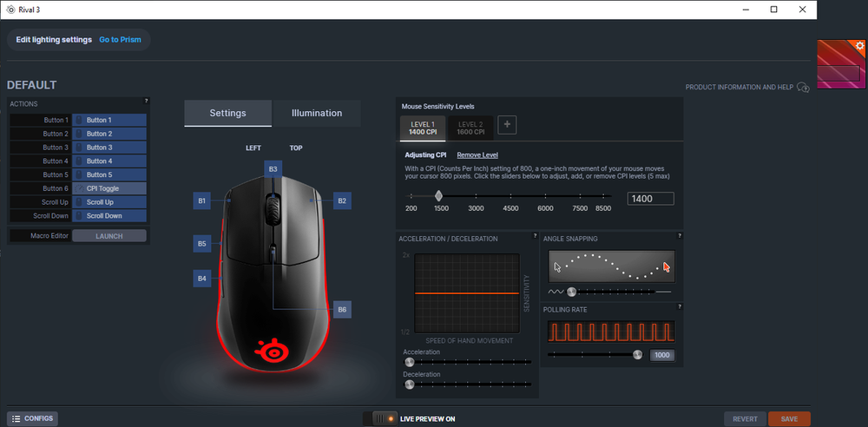Open the CPI Toggle action for Button 6
Viewport: 868px width, 427px height.
[109, 188]
